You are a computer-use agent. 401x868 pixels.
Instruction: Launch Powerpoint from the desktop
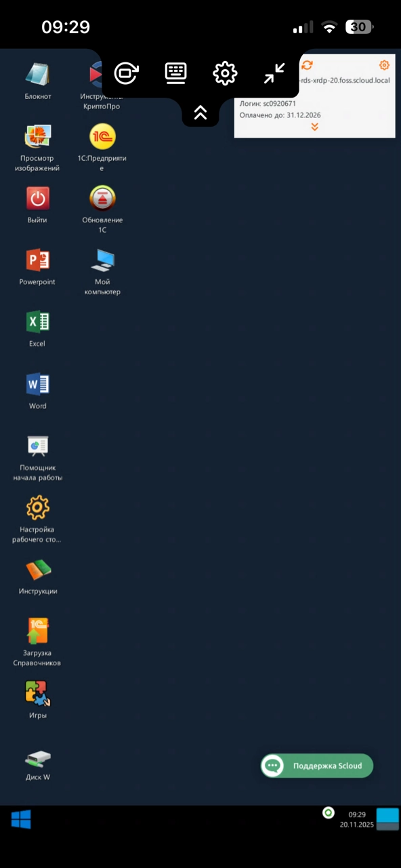tap(37, 260)
